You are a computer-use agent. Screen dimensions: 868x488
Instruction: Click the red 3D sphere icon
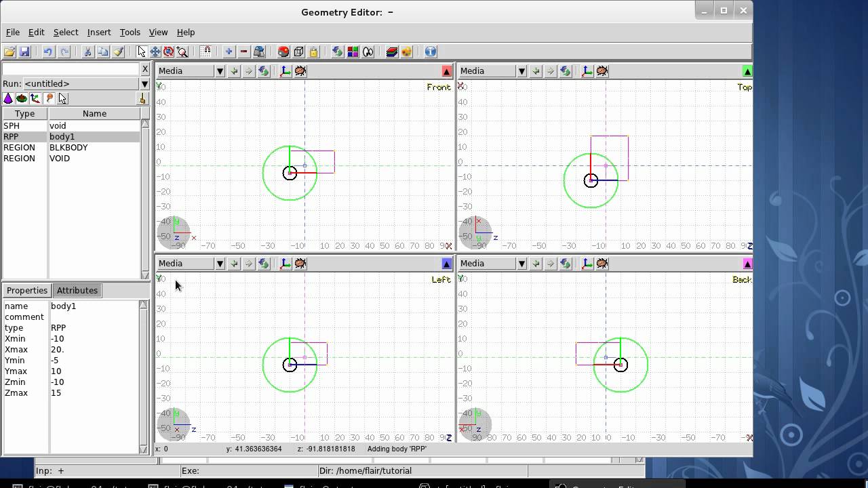(283, 52)
